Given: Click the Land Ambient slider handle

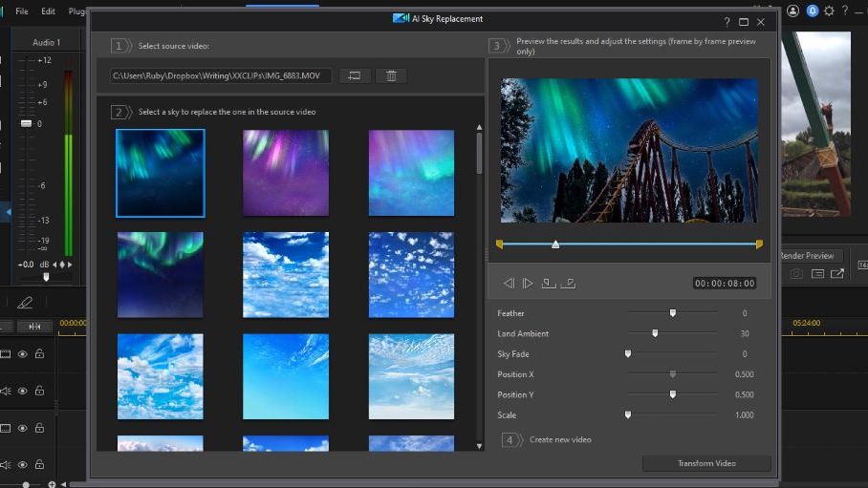Looking at the screenshot, I should [655, 333].
